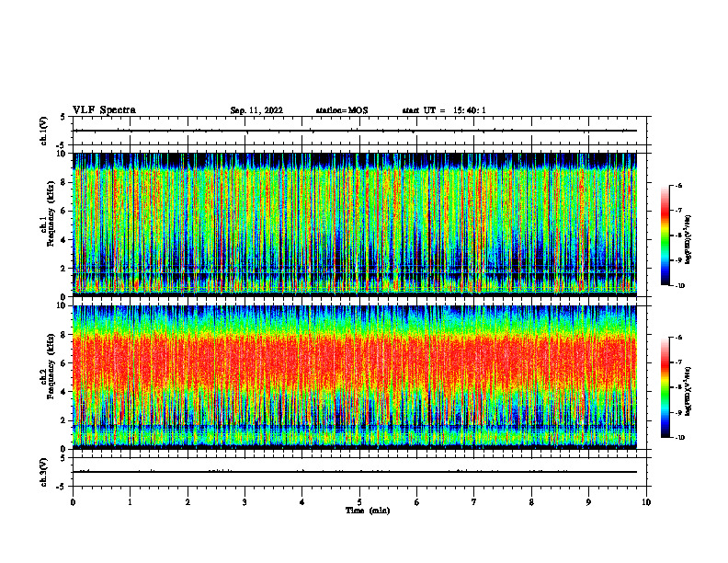Click time-axis tick label "7"
728x563 pixels.
pyautogui.click(x=474, y=502)
